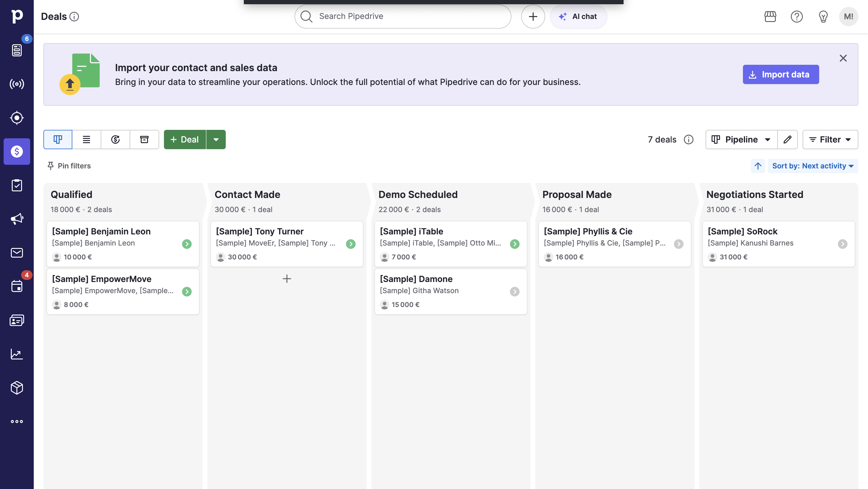Switch to forecast view

click(115, 139)
